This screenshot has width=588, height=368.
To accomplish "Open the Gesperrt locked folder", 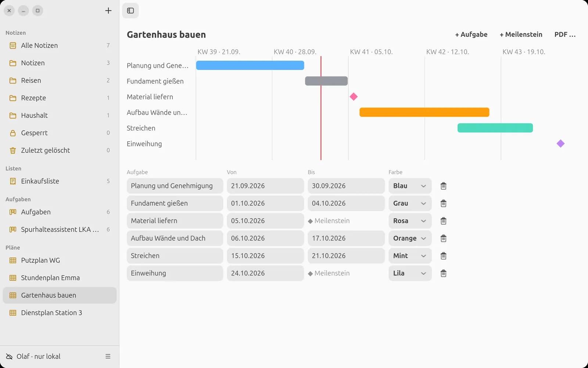I will click(x=60, y=133).
